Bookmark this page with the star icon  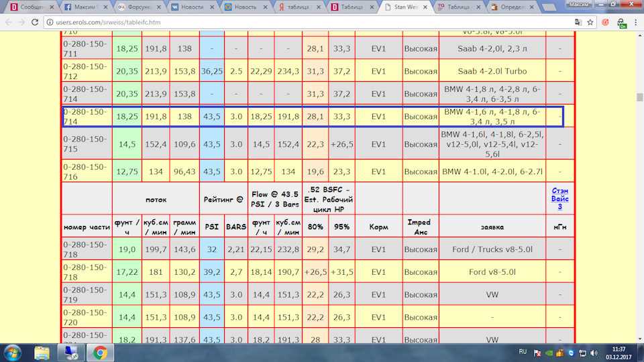tap(590, 22)
